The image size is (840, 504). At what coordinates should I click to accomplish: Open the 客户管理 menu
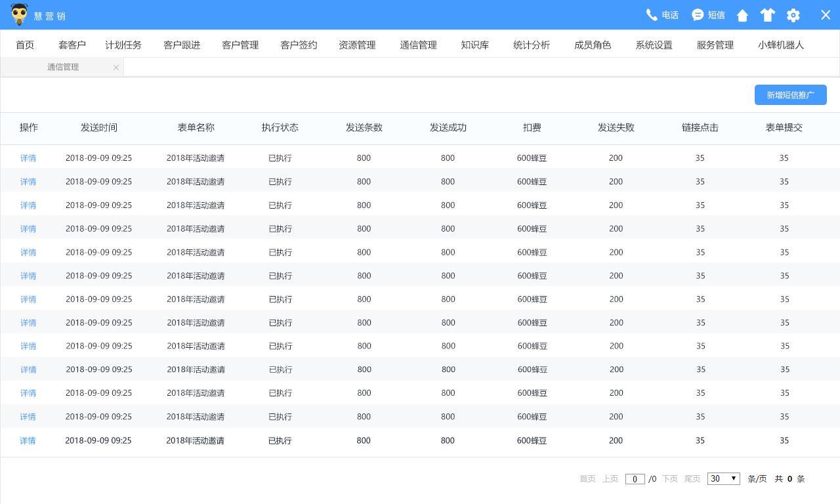(240, 45)
